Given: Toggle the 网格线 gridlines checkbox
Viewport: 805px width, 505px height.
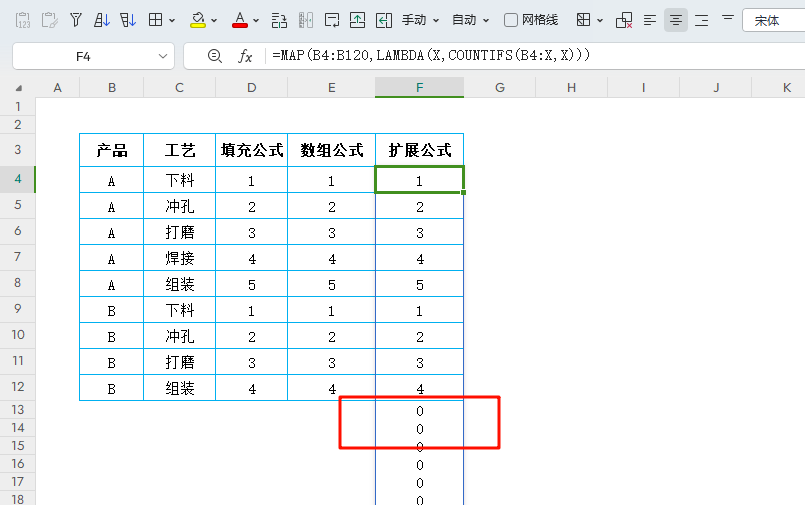Looking at the screenshot, I should pyautogui.click(x=510, y=20).
